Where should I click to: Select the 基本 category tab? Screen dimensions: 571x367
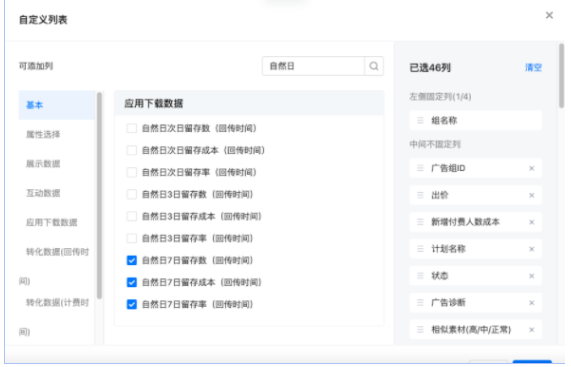click(56, 105)
